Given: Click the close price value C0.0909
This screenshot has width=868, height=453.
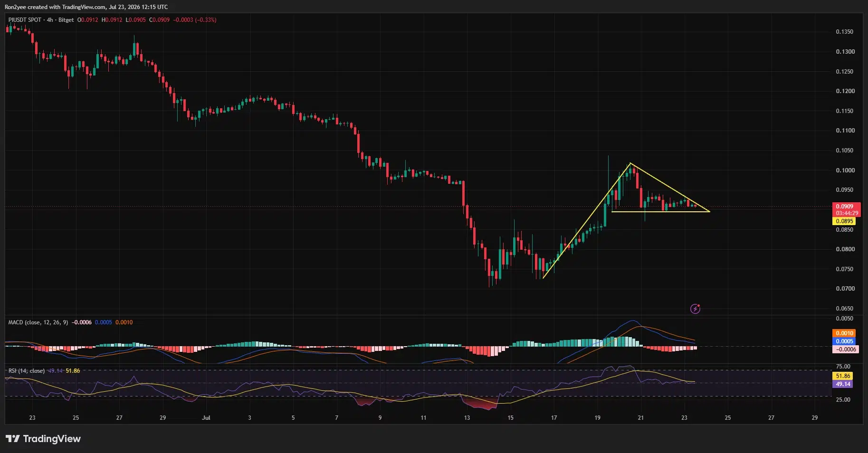Looking at the screenshot, I should [159, 20].
